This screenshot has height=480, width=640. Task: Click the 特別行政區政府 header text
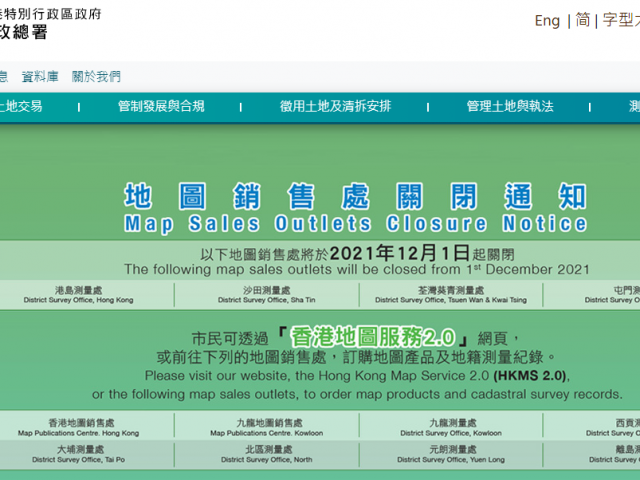pos(52,14)
